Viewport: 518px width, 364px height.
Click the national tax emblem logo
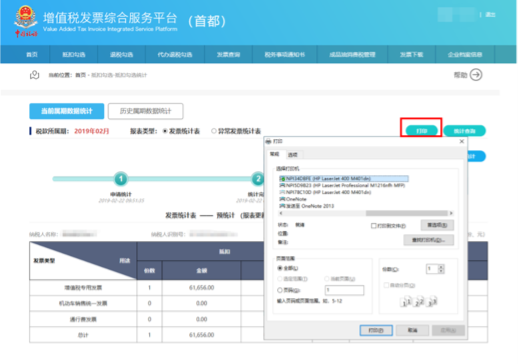click(26, 21)
